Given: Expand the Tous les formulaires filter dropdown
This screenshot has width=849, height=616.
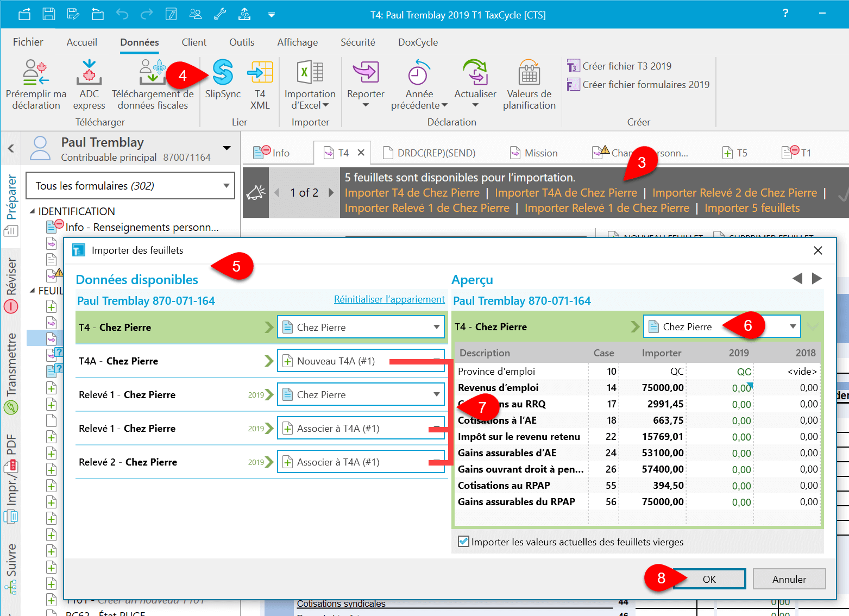Looking at the screenshot, I should [227, 186].
